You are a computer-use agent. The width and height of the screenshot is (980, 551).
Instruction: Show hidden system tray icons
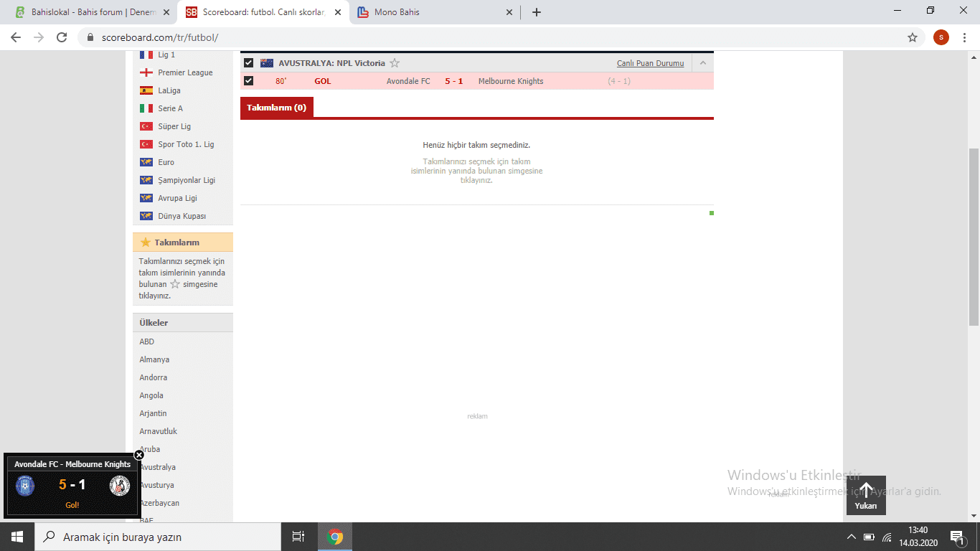(852, 537)
